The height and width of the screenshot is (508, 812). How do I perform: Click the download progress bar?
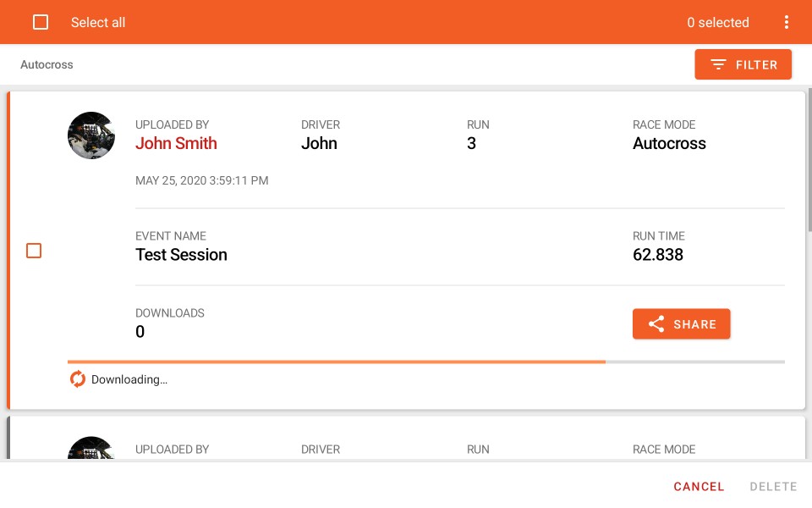click(425, 362)
